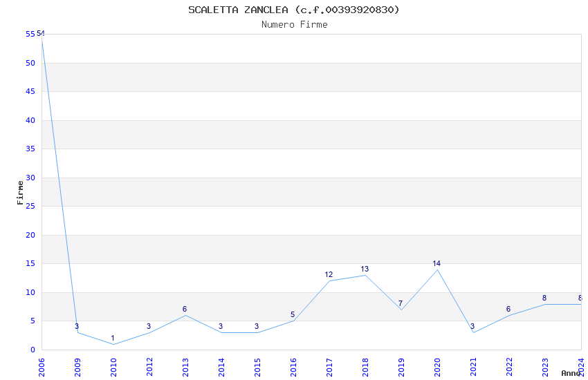This screenshot has height=380, width=588.
Task: Select y-axis tick label 10
Action: coord(30,292)
